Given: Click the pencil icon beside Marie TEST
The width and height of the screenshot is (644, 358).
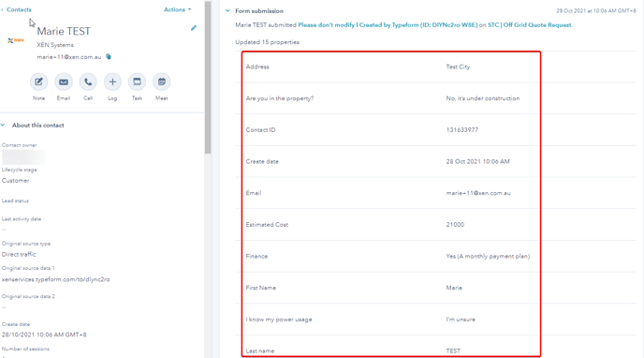Looking at the screenshot, I should point(194,28).
